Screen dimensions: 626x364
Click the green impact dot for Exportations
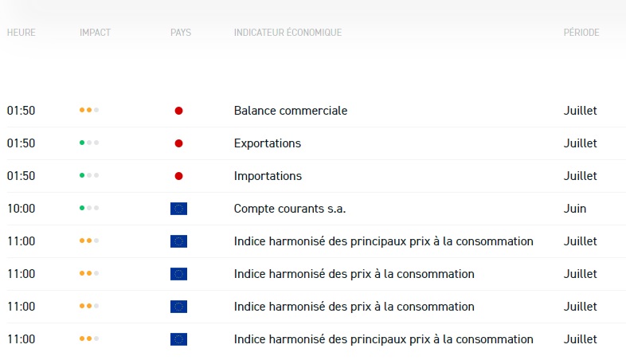[82, 143]
